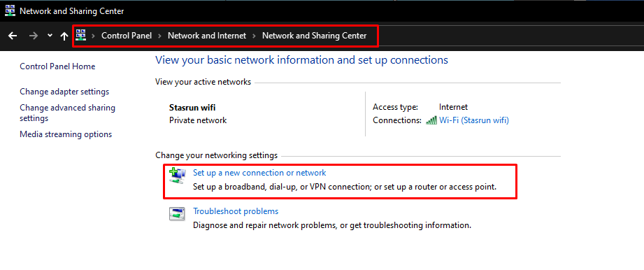This screenshot has height=270, width=644.
Task: Click the Network and Sharing Center title icon
Action: 10,11
